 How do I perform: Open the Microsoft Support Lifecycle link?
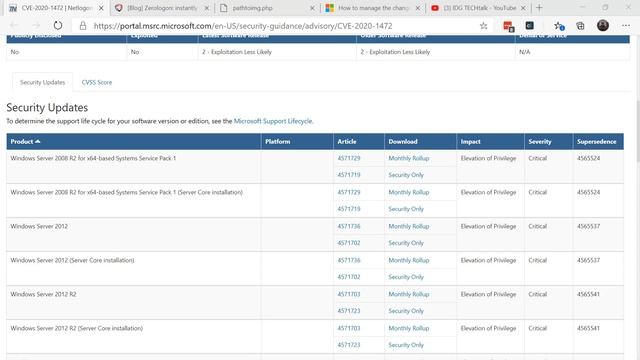pos(273,121)
